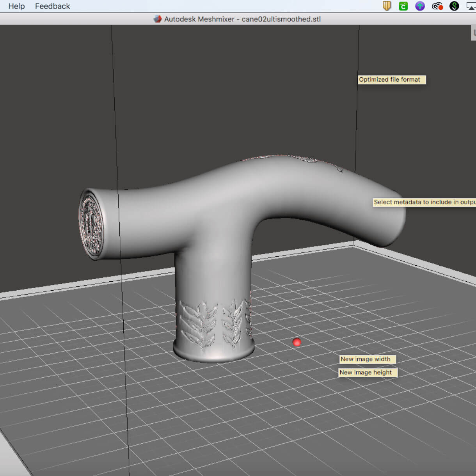The image size is (476, 476).
Task: Open the Creative Cloud menu bar icon
Action: click(x=437, y=6)
